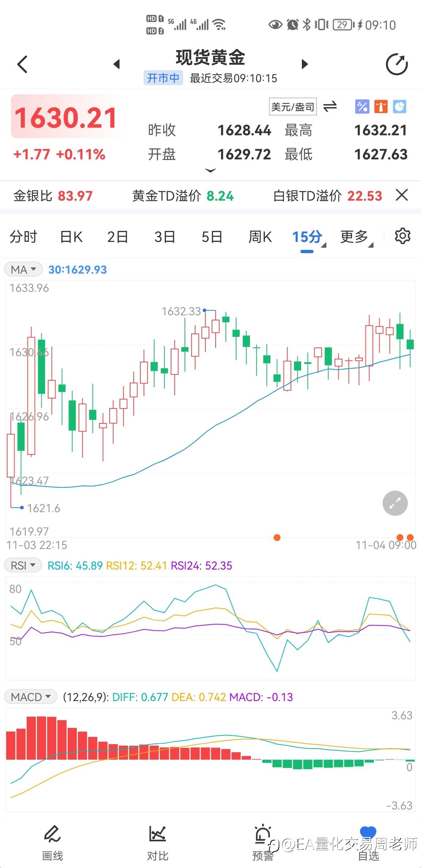
Task: Tap the 最近交易09:10:15 timestamp
Action: (233, 78)
